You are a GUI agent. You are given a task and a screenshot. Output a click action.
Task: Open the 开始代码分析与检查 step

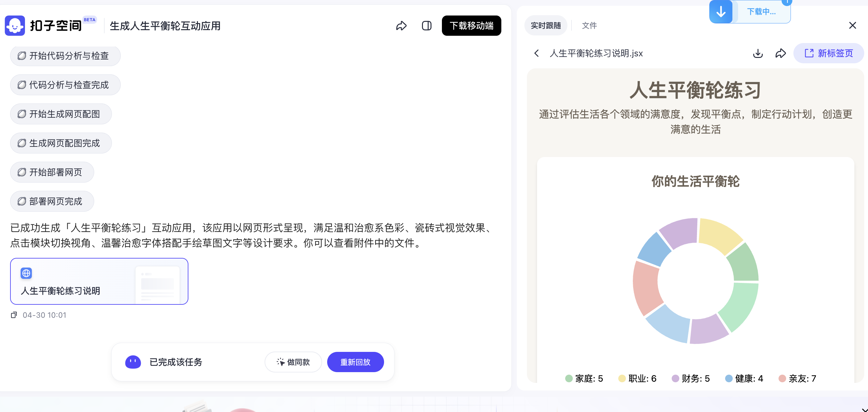point(65,56)
